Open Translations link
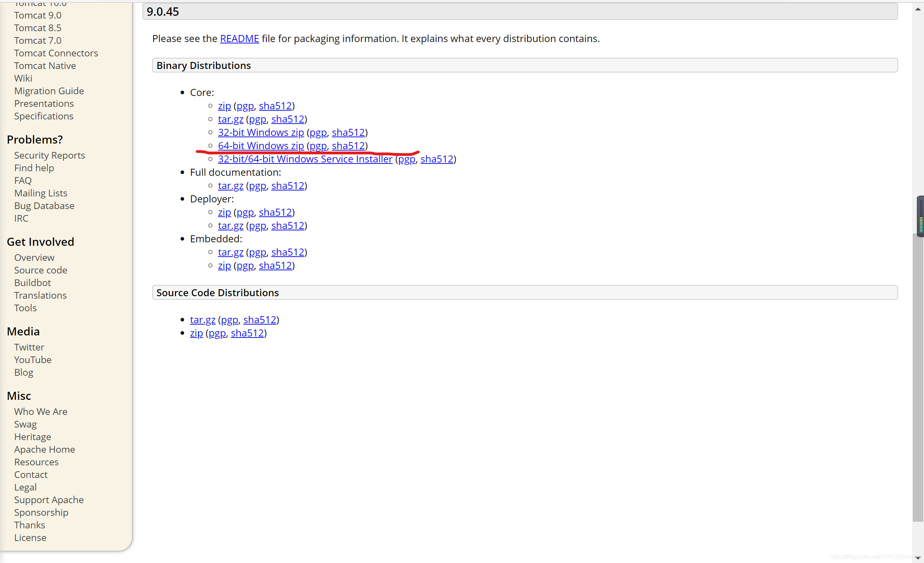Image resolution: width=924 pixels, height=563 pixels. tap(40, 295)
